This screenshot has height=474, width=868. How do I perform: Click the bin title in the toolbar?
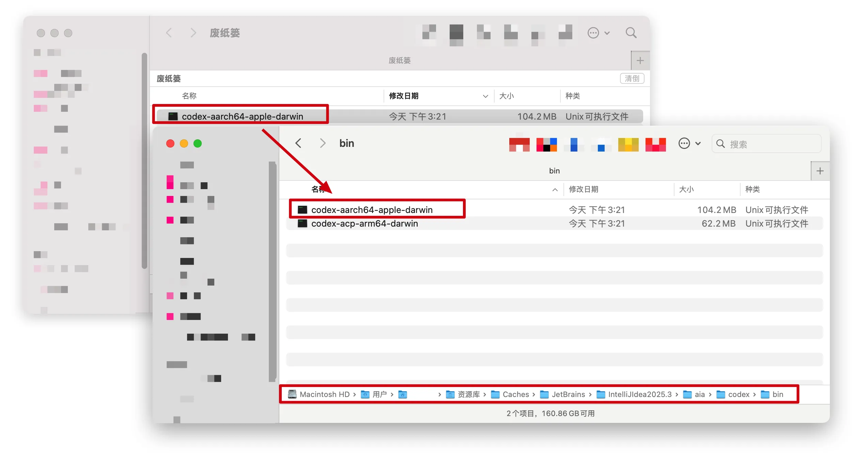[x=347, y=143]
